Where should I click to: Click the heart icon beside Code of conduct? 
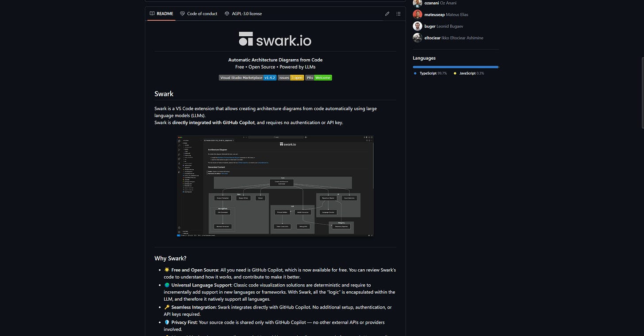[182, 14]
